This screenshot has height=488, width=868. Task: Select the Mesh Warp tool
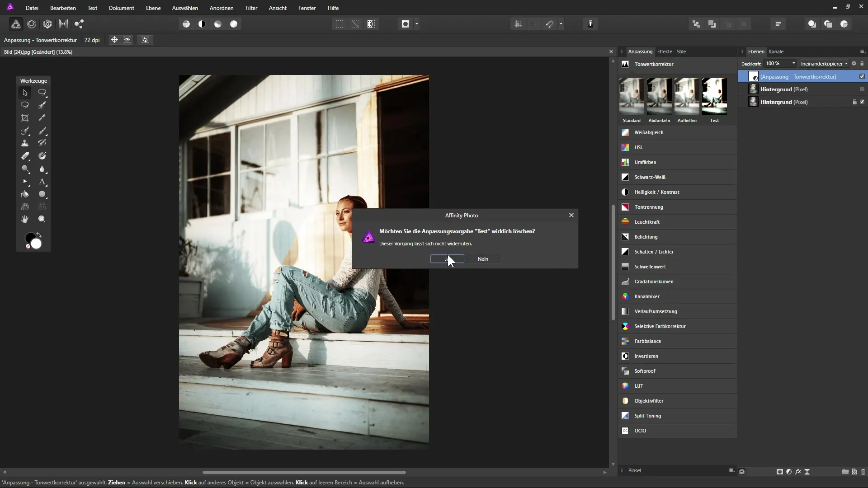click(x=25, y=206)
